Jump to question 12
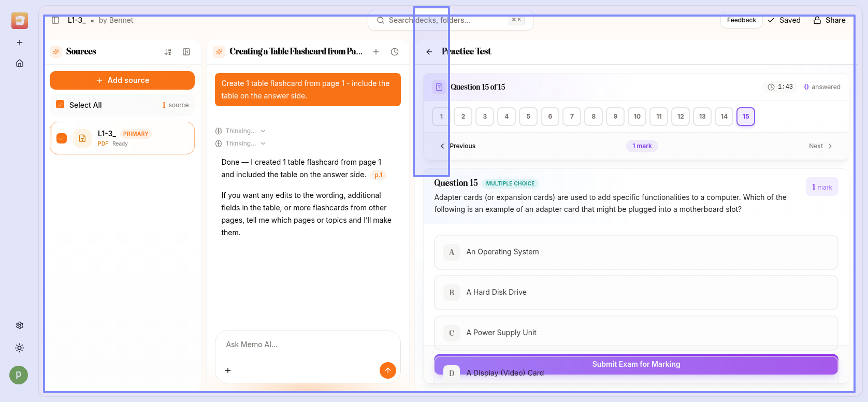The height and width of the screenshot is (402, 868). coord(681,117)
